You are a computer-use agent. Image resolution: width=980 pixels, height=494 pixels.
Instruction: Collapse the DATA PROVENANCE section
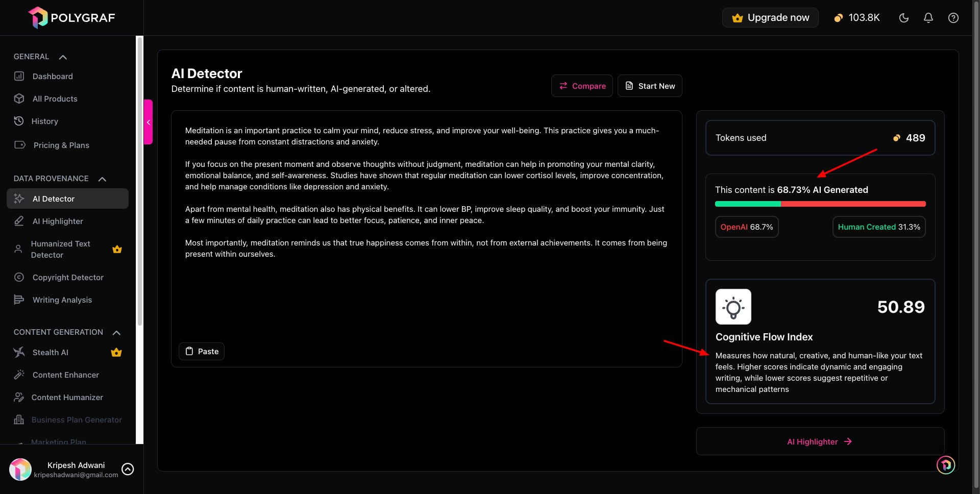point(102,179)
